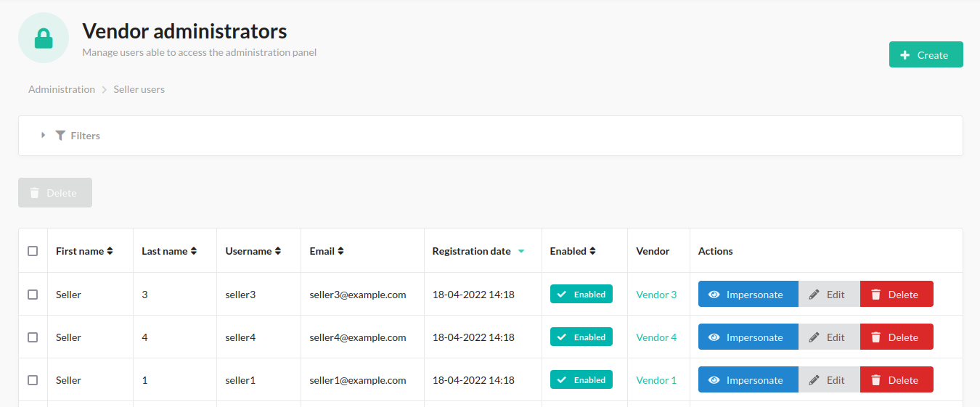
Task: Sort by Username arrows icon
Action: tap(277, 251)
